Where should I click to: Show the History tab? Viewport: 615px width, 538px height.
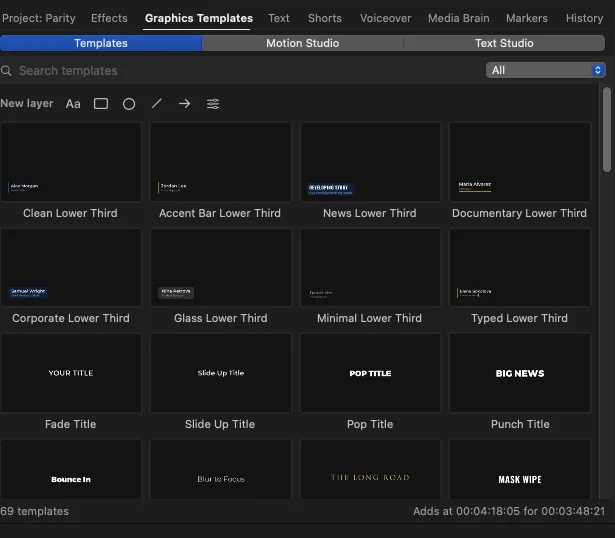pyautogui.click(x=584, y=18)
